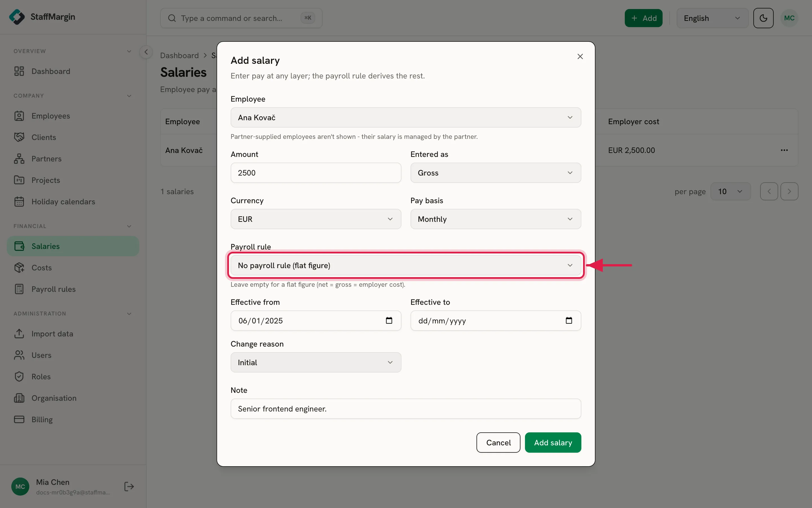Click the Effective from date field
812x508 pixels.
[x=316, y=321]
